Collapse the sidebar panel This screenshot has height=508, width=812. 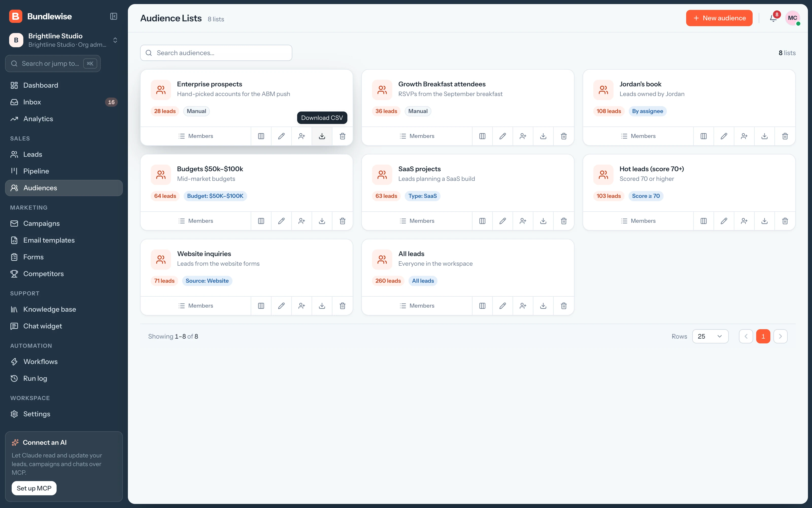click(x=113, y=17)
